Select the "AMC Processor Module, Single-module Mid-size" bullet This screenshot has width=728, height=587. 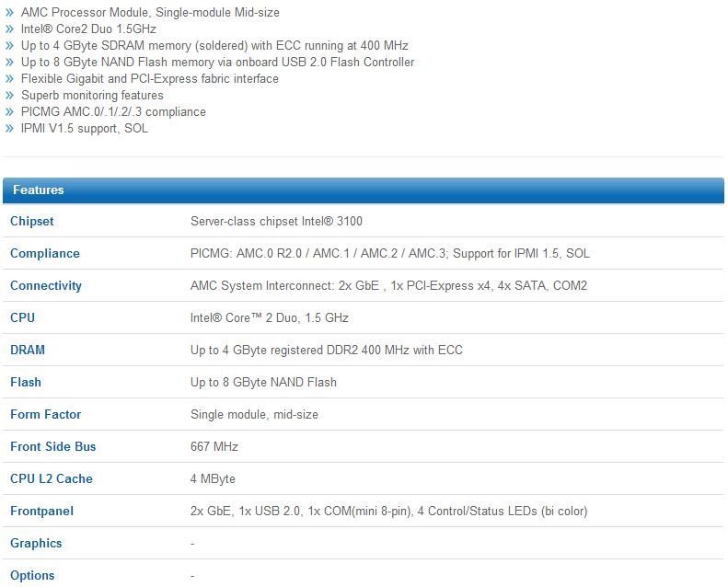point(150,13)
